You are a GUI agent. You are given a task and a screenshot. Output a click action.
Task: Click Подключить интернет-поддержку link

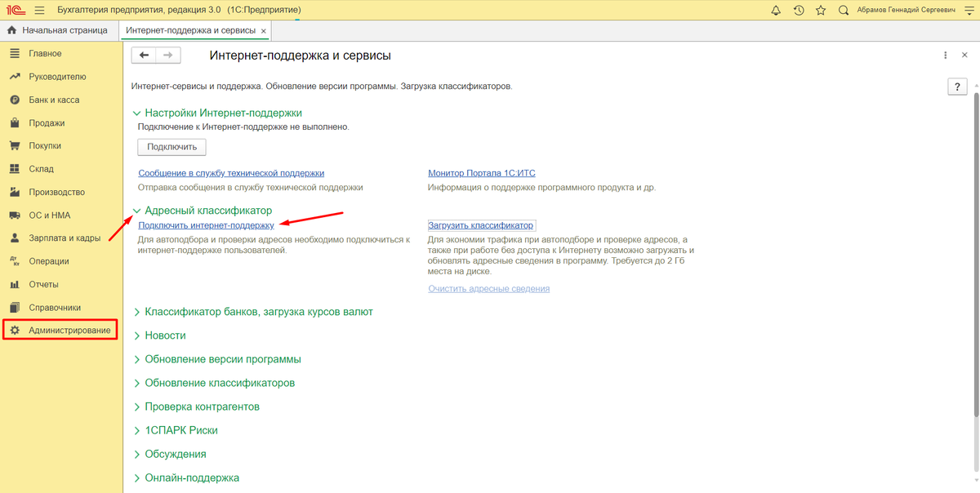tap(206, 225)
